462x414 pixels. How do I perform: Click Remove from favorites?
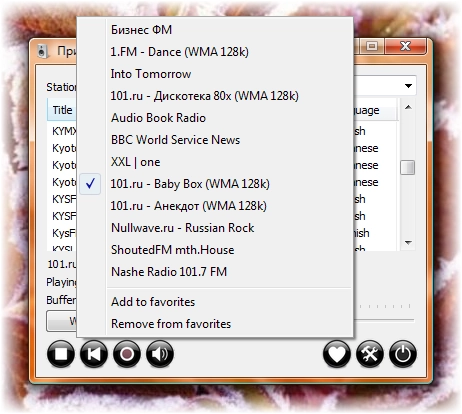pos(215,324)
